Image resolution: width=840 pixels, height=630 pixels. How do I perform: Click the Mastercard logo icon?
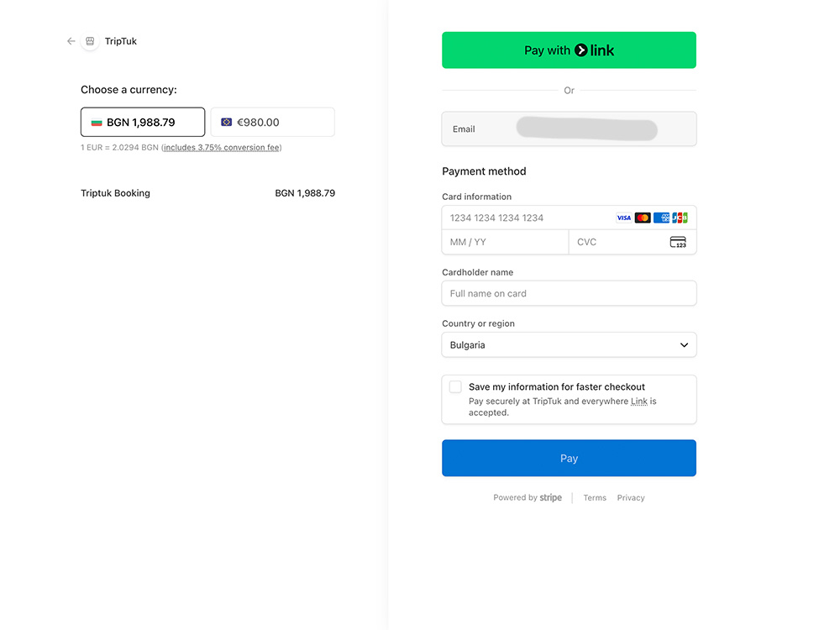point(643,218)
